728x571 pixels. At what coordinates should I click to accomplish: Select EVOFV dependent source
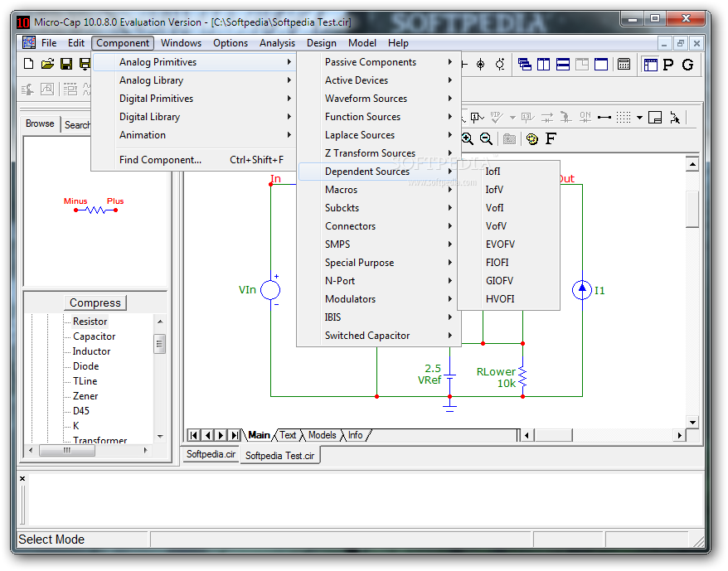point(509,244)
